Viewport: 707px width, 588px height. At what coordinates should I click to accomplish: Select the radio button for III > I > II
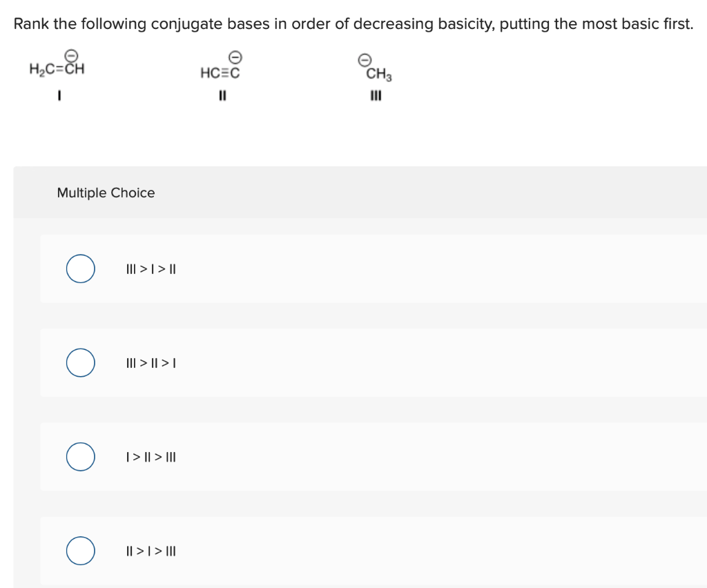[80, 268]
